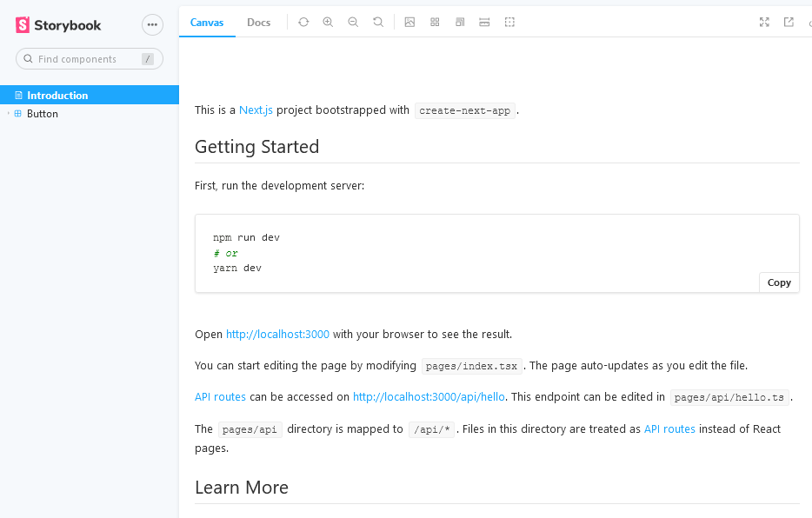Stay on the Canvas tab
Image resolution: width=812 pixels, height=518 pixels.
pos(207,23)
